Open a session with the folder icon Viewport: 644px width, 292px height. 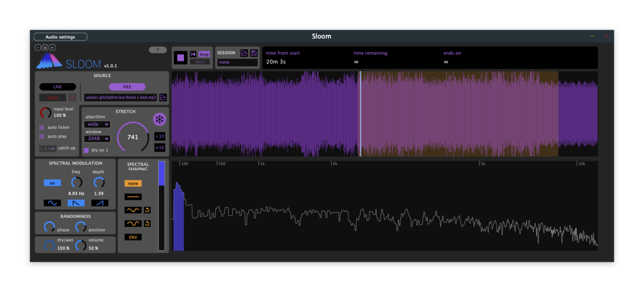coord(244,53)
